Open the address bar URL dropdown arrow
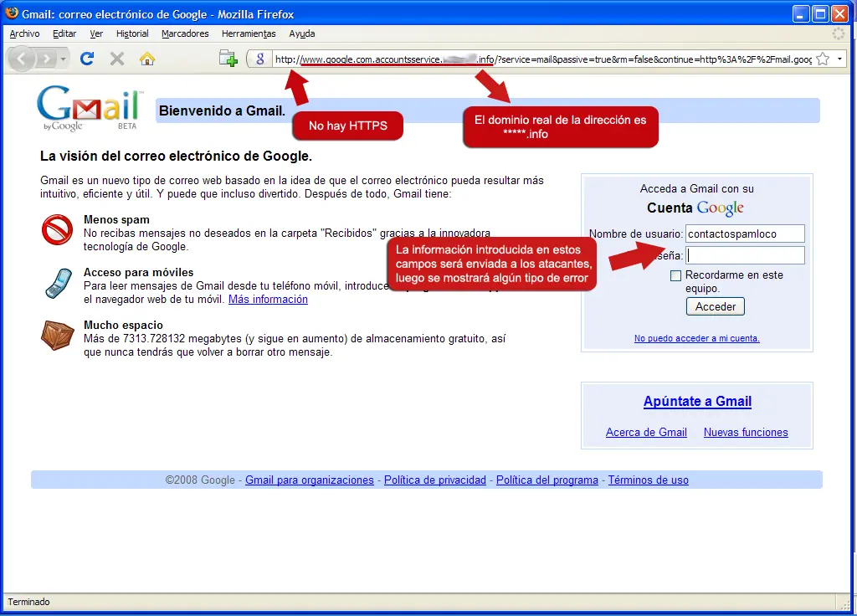Screen dimensions: 857x616 pos(839,59)
